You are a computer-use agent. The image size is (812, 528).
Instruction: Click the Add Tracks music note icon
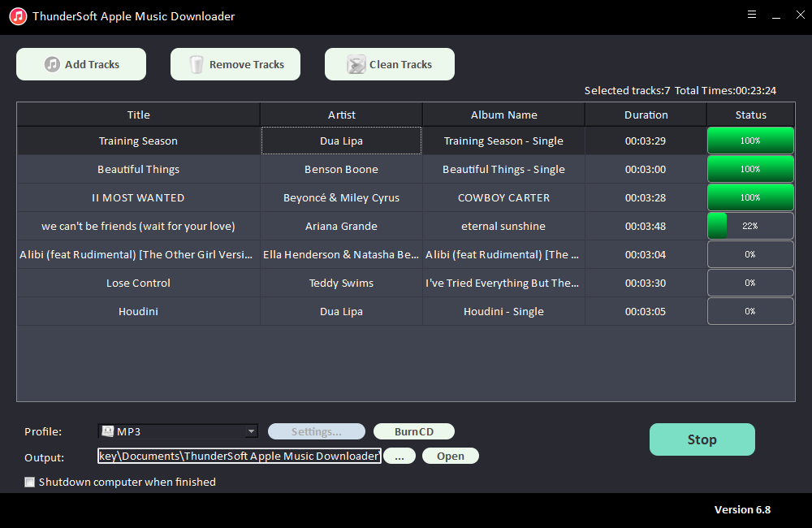tap(52, 64)
